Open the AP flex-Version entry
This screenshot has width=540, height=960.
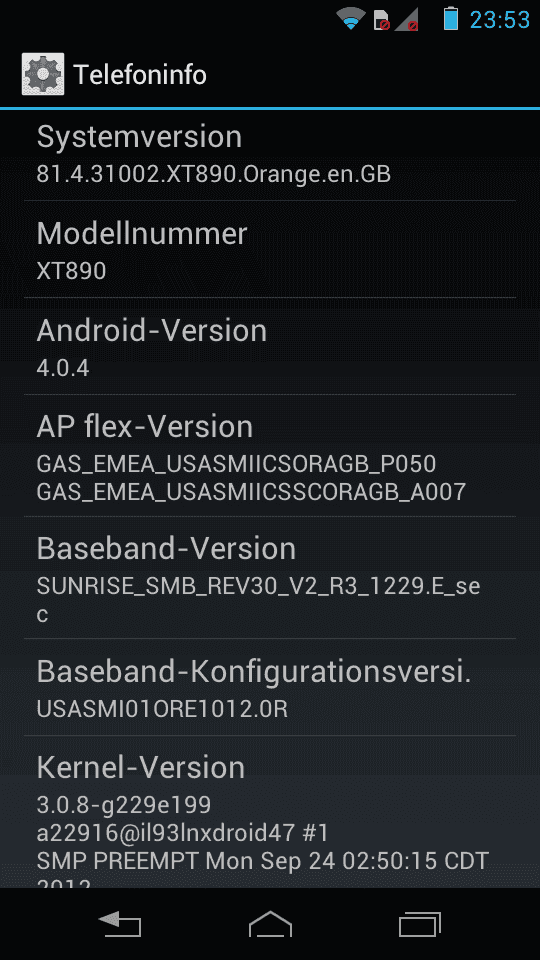[270, 456]
